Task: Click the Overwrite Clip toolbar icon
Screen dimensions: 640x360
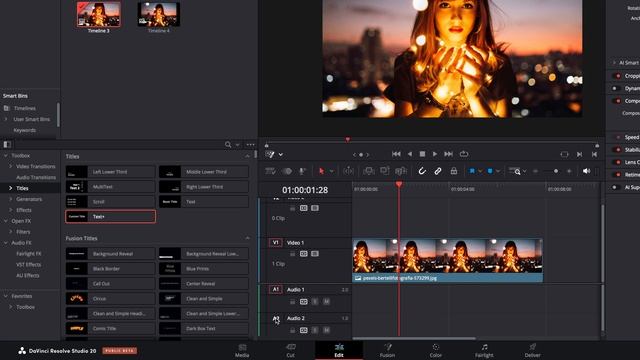Action: (384, 171)
